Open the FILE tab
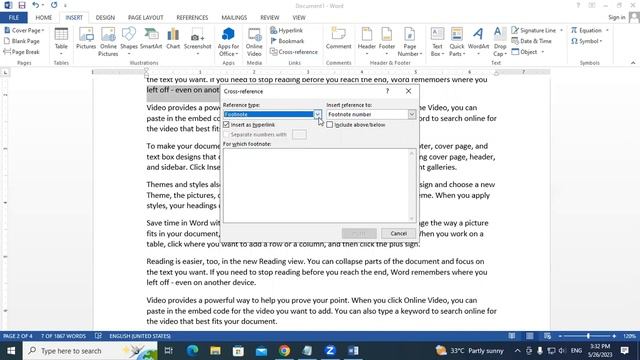 coord(13,18)
